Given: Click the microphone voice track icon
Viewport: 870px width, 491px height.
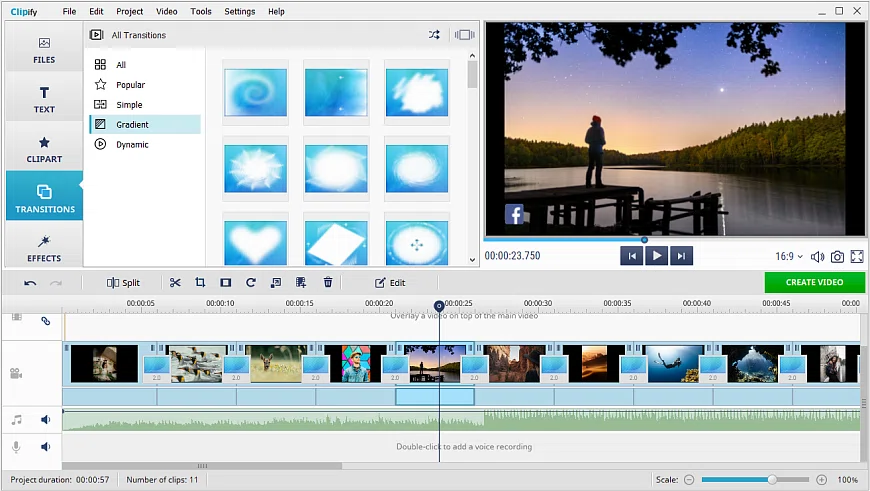Looking at the screenshot, I should 16,447.
